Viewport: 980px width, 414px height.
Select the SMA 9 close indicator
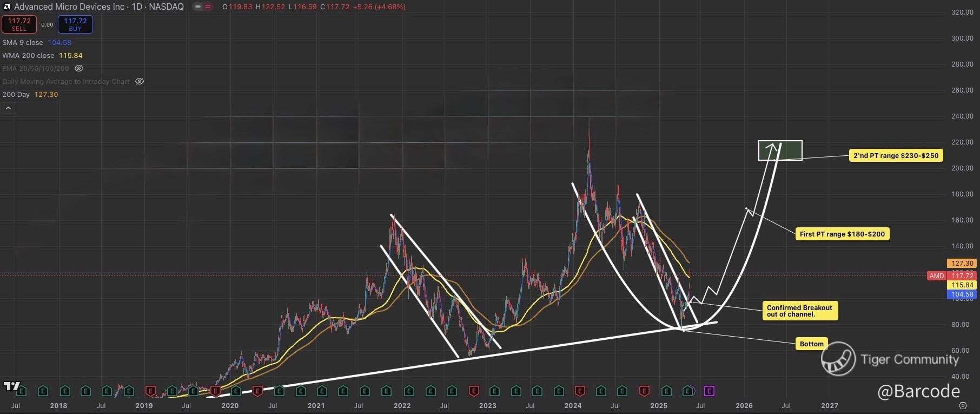click(x=23, y=43)
